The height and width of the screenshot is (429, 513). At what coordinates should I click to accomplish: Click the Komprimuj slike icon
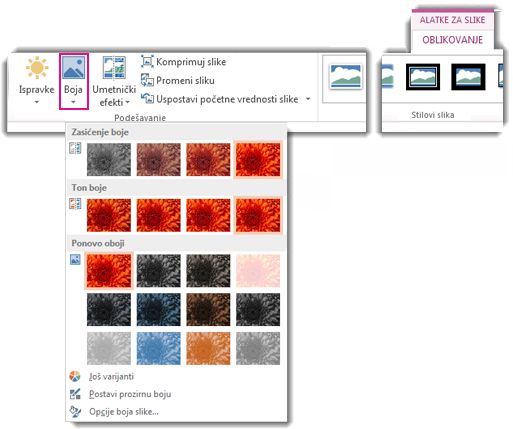tap(147, 62)
